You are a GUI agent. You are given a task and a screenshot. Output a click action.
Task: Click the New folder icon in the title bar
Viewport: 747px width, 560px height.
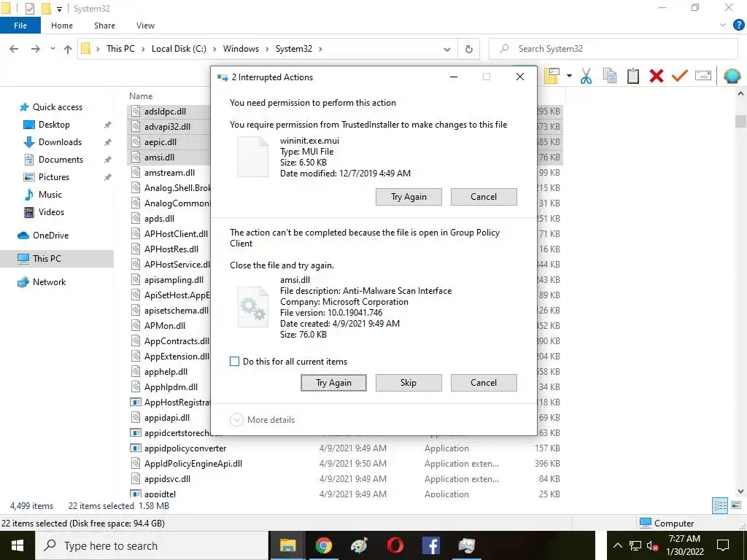46,9
